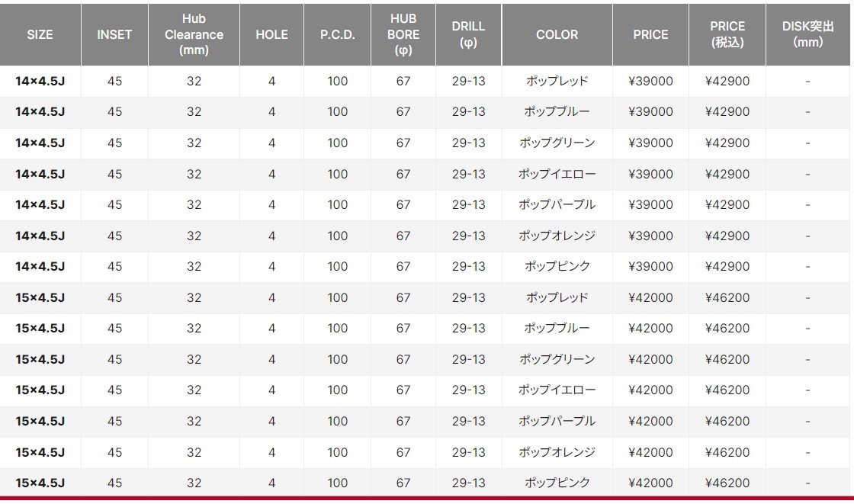Select the HUB BORE column header

pyautogui.click(x=403, y=34)
